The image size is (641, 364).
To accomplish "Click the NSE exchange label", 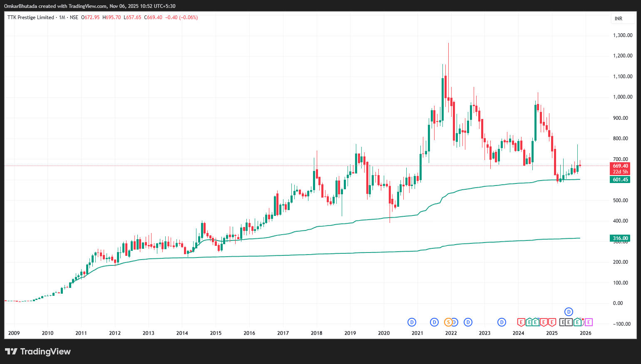I will 74,17.
